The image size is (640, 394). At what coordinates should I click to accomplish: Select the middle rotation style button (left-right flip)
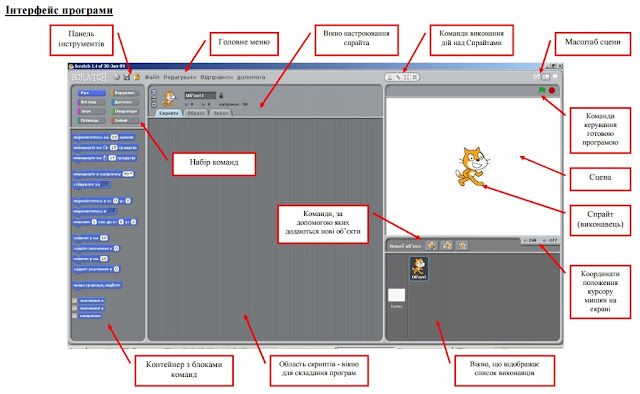(154, 98)
